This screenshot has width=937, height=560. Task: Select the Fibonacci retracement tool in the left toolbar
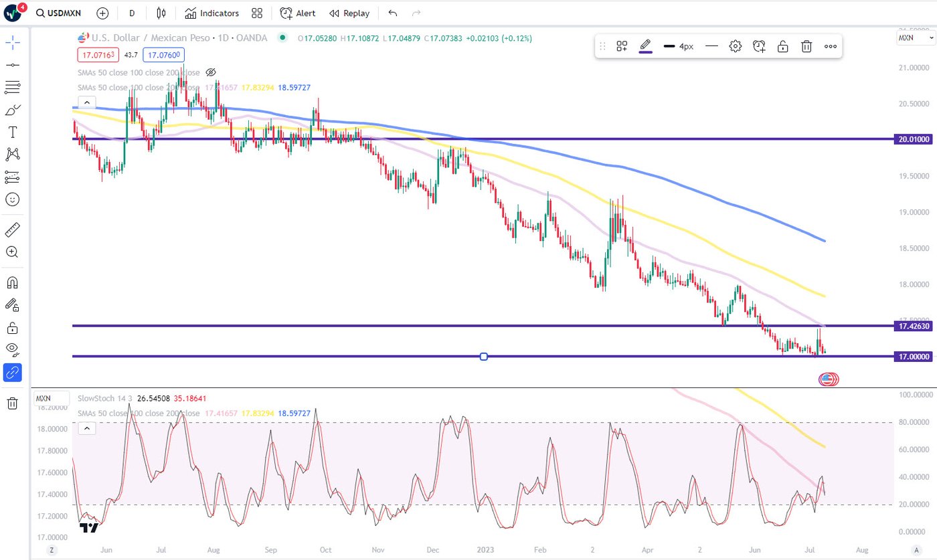click(12, 87)
